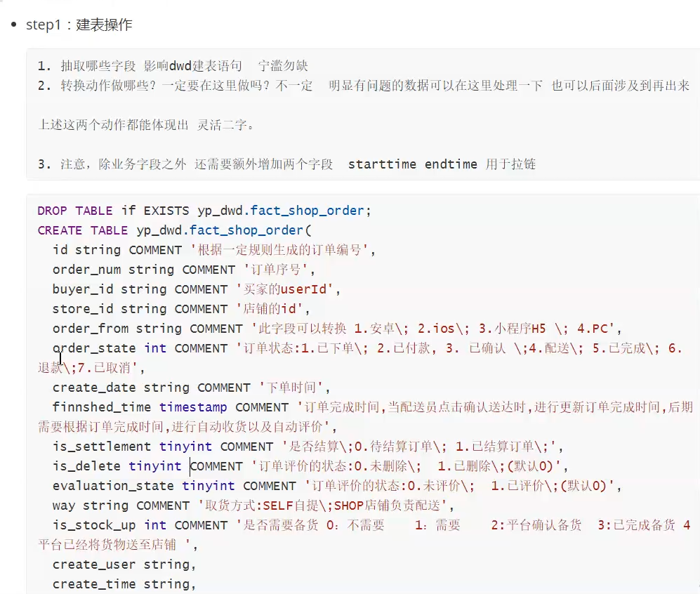Click the comment text '订单序号'
This screenshot has width=700, height=594.
click(276, 270)
